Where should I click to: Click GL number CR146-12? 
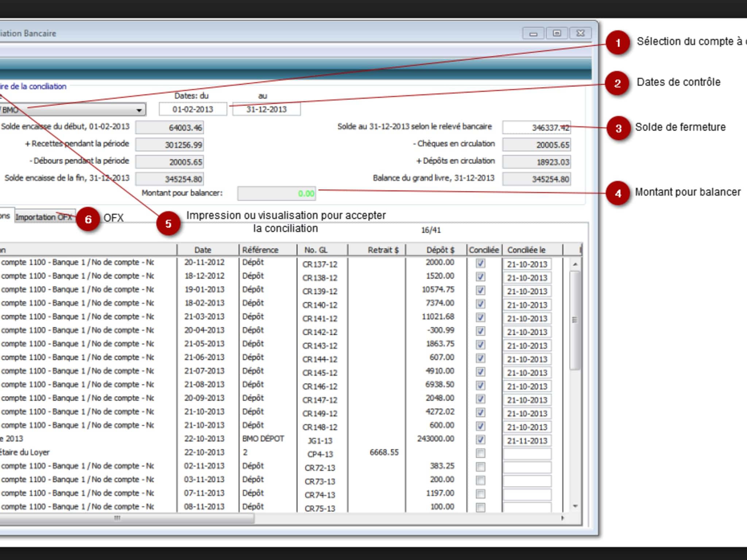pyautogui.click(x=320, y=386)
